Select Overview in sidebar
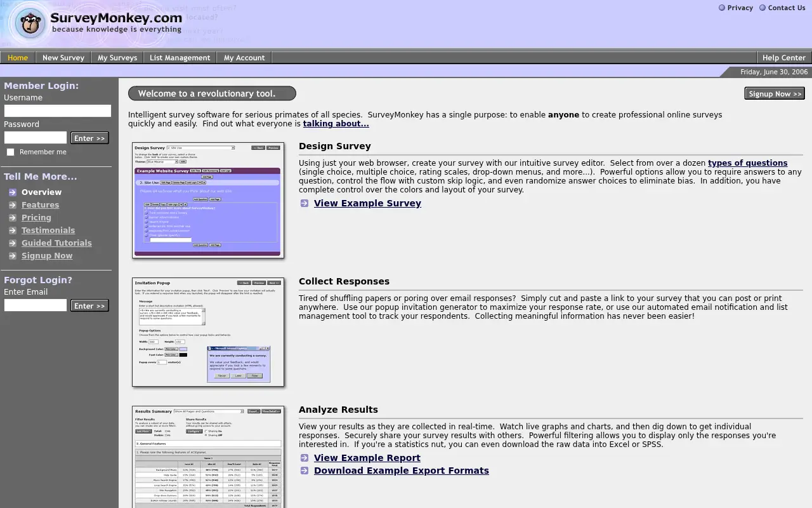This screenshot has width=812, height=508. click(x=42, y=192)
